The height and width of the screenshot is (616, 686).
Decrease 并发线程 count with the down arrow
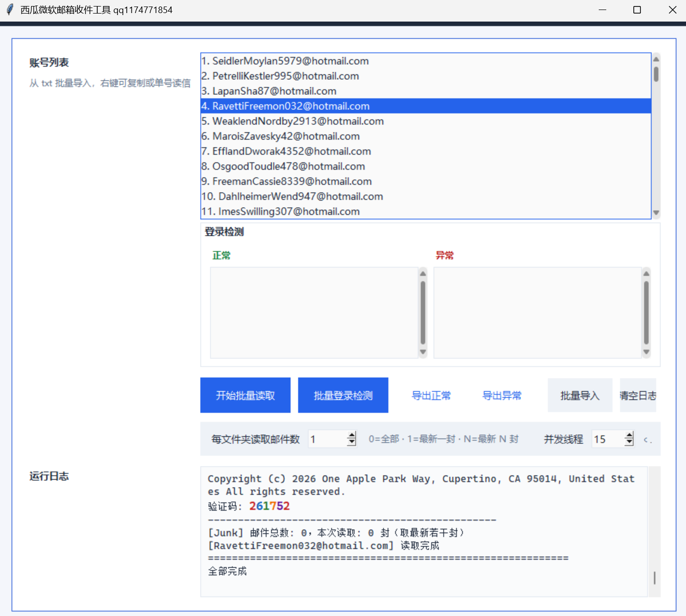click(628, 442)
